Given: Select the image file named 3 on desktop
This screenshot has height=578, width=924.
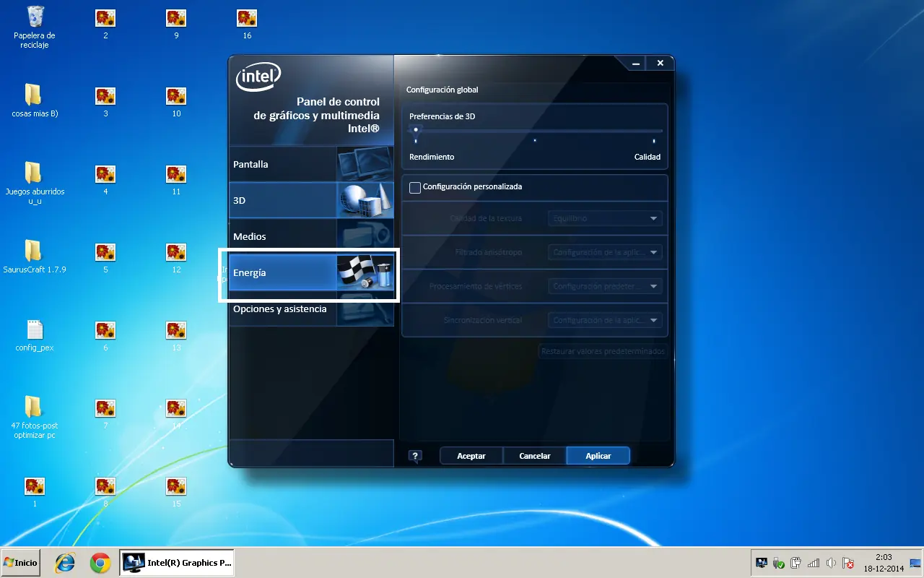Looking at the screenshot, I should pyautogui.click(x=105, y=101).
